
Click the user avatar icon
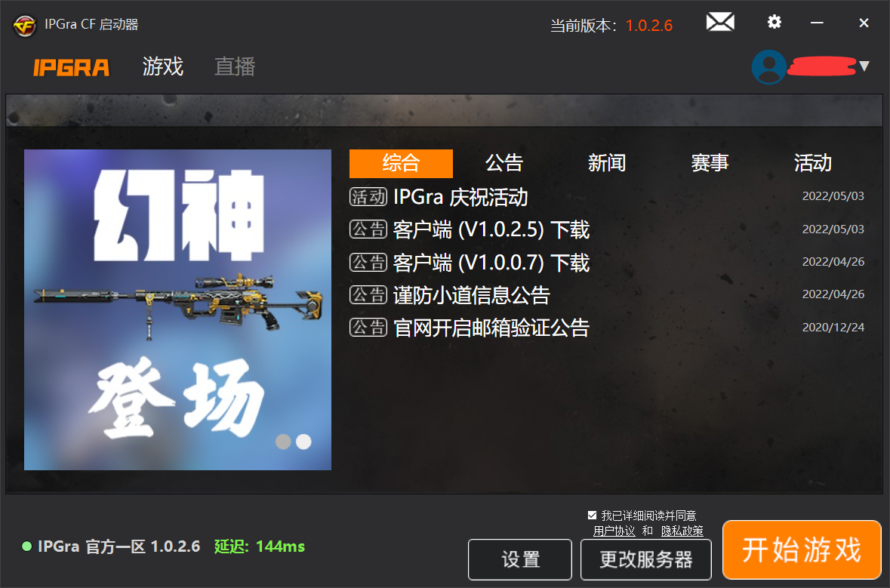point(768,66)
